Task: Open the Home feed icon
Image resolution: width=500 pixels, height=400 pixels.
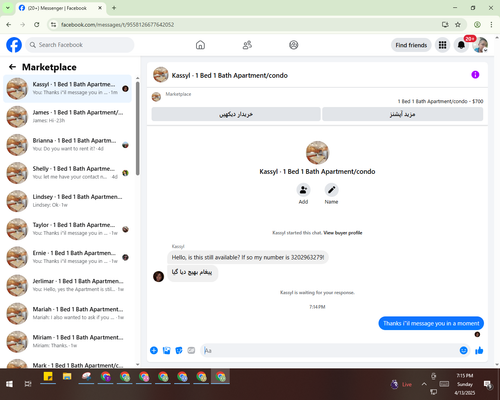Action: click(200, 45)
